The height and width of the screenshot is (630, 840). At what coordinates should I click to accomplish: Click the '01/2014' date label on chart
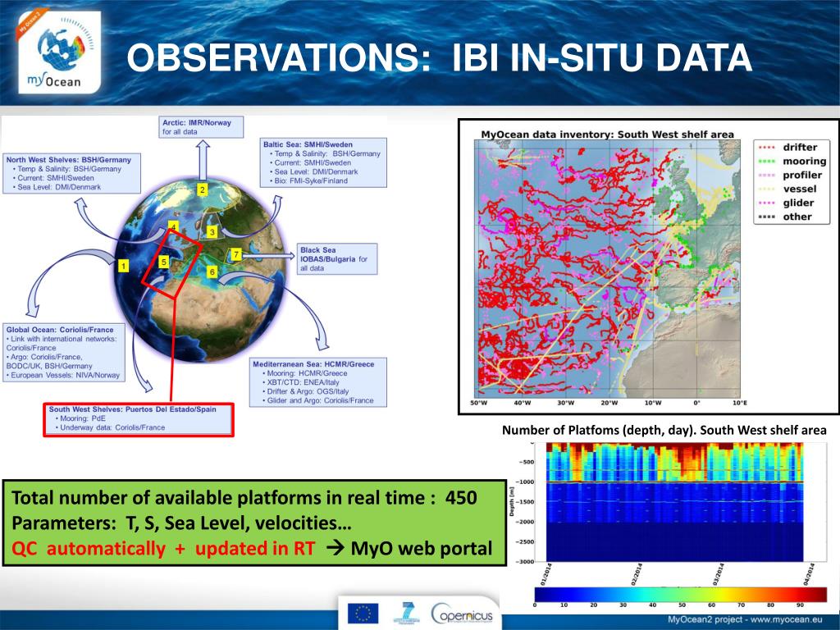click(x=546, y=573)
